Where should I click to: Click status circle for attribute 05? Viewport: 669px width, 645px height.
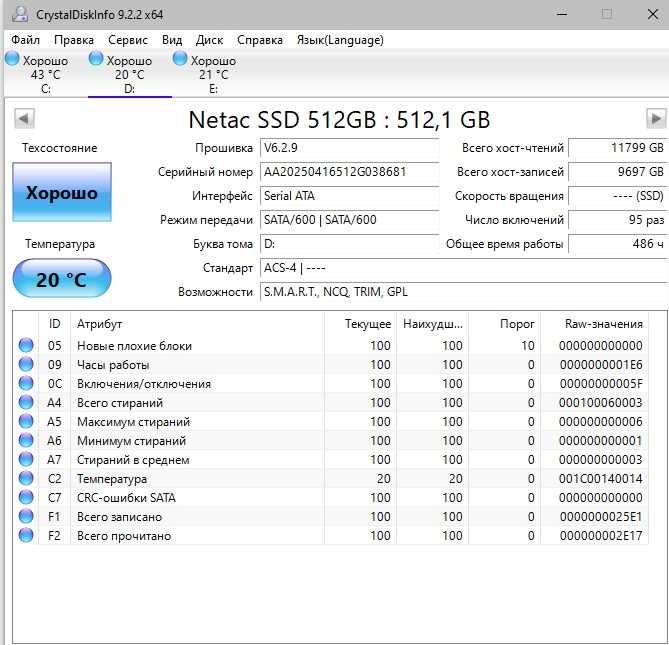tap(26, 345)
